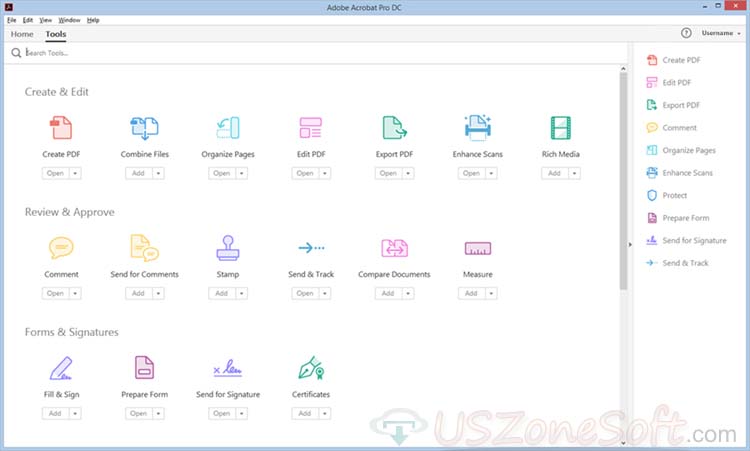Viewport: 750px width, 451px height.
Task: Expand dropdown arrow beside Create PDF Open
Action: (x=75, y=173)
